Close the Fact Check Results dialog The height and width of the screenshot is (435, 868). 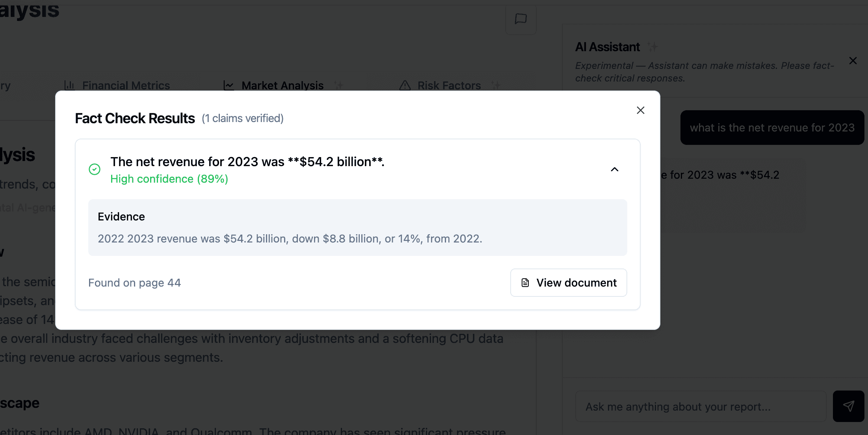[x=641, y=110]
